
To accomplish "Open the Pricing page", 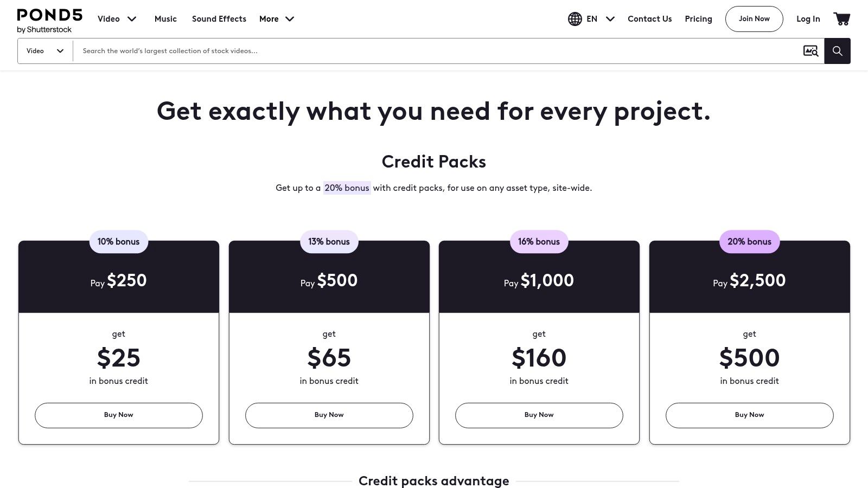I will [x=698, y=19].
